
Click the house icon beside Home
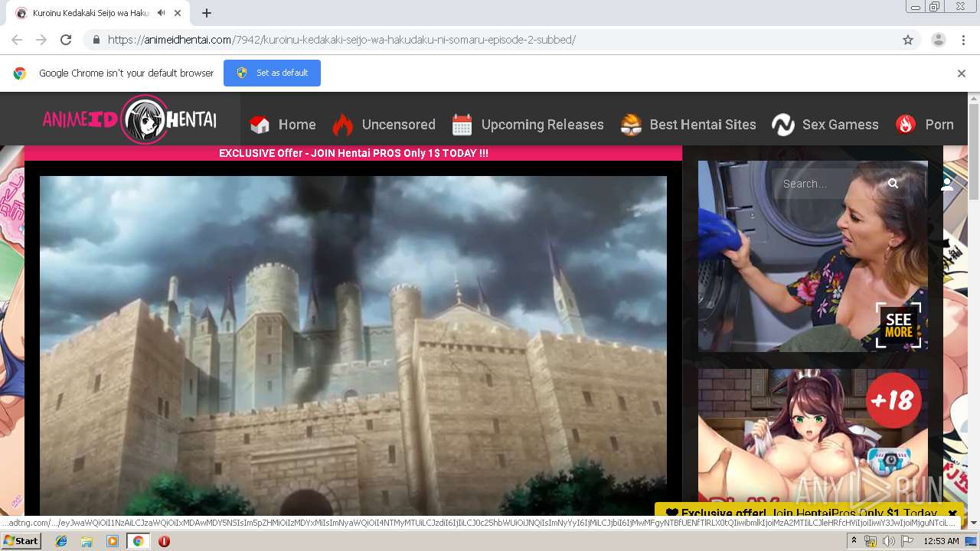tap(260, 125)
